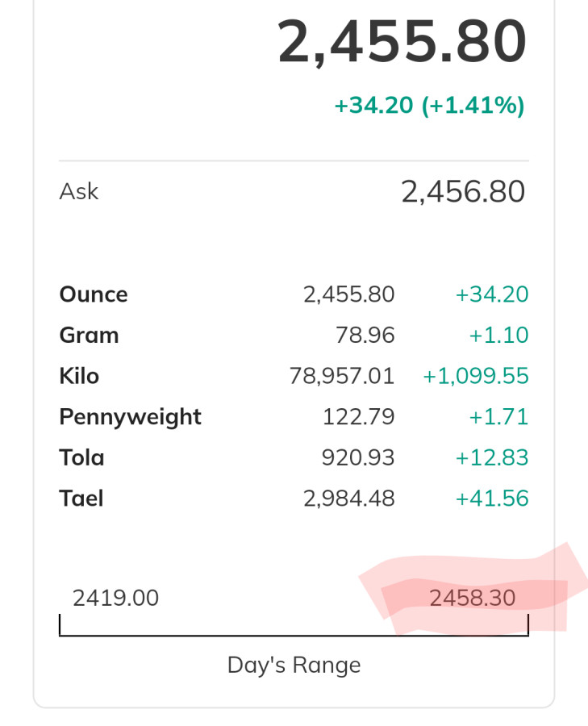The image size is (588, 726).
Task: Click the Tola change +12.83
Action: (x=492, y=458)
